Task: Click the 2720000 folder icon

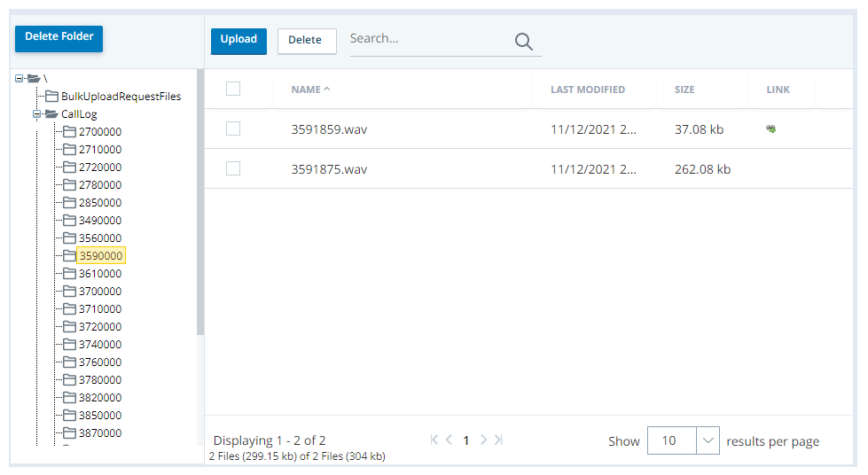Action: [x=69, y=167]
